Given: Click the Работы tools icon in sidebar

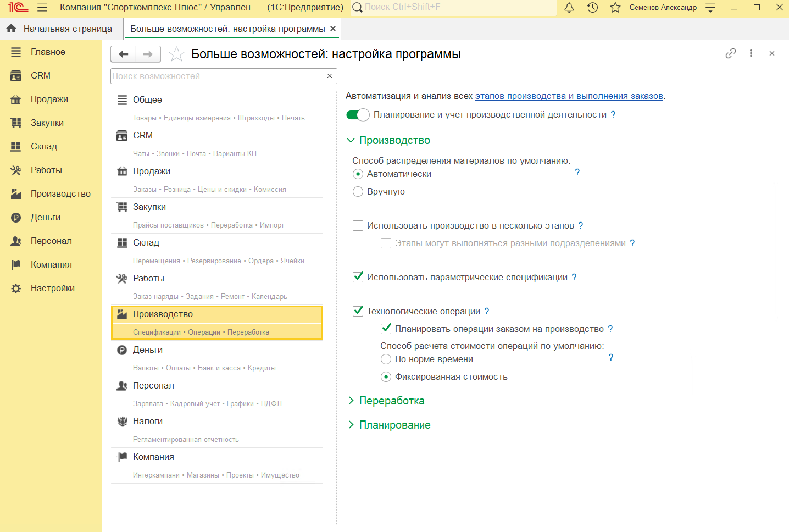Looking at the screenshot, I should click(16, 170).
